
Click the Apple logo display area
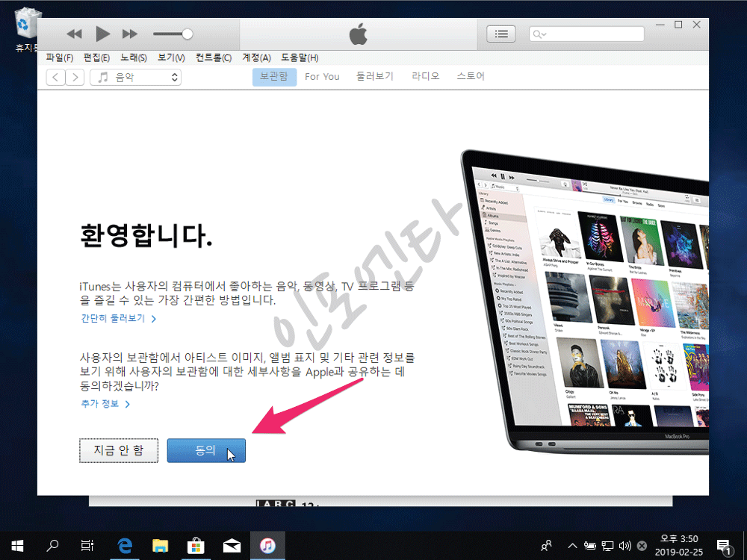pos(359,34)
